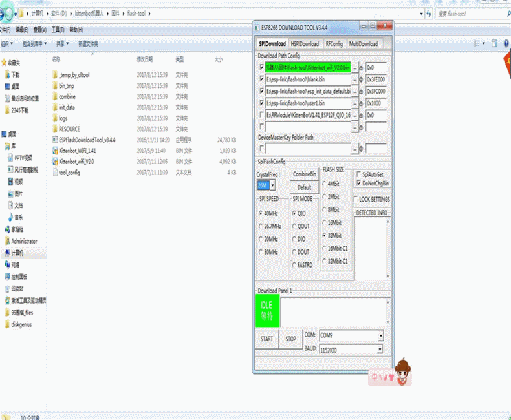Choose the DIO SPI mode
The width and height of the screenshot is (511, 420).
click(x=294, y=239)
